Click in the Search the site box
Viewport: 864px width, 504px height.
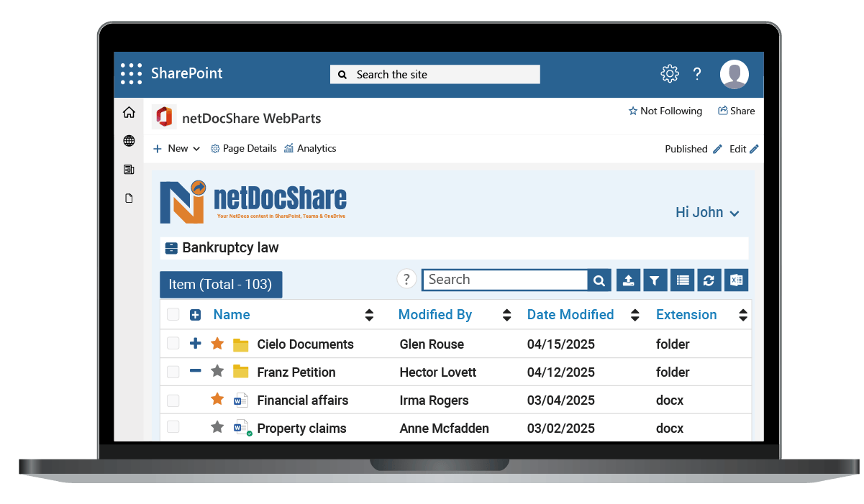(x=435, y=74)
